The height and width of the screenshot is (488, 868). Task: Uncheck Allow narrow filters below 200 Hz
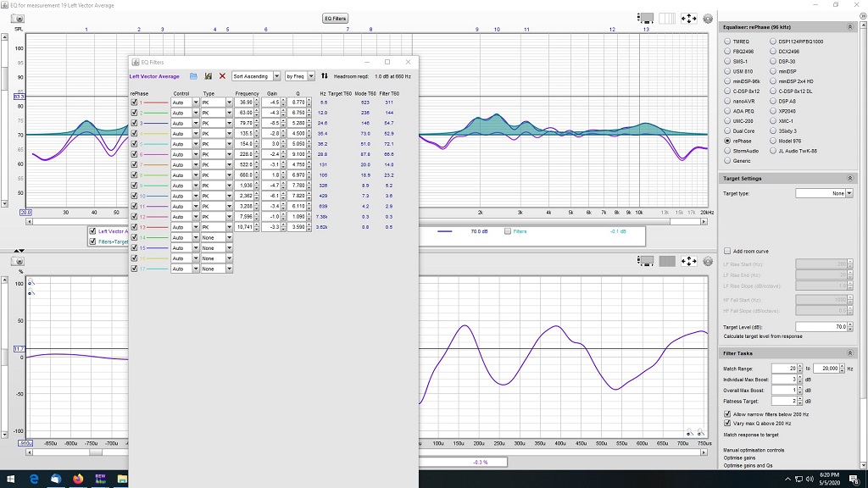tap(727, 413)
